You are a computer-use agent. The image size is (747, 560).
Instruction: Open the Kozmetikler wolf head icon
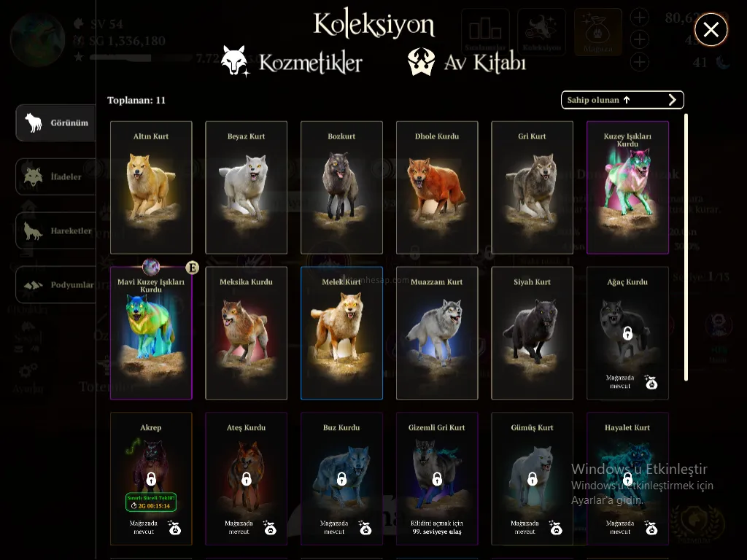[235, 61]
